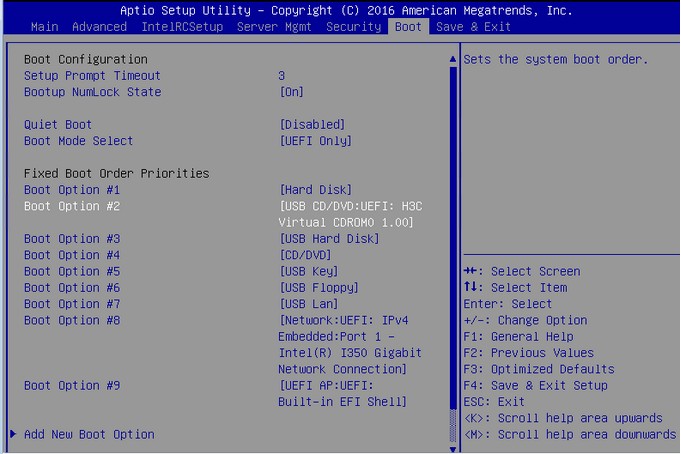
Task: Click the settings list scrollbar thumb
Action: click(x=453, y=237)
